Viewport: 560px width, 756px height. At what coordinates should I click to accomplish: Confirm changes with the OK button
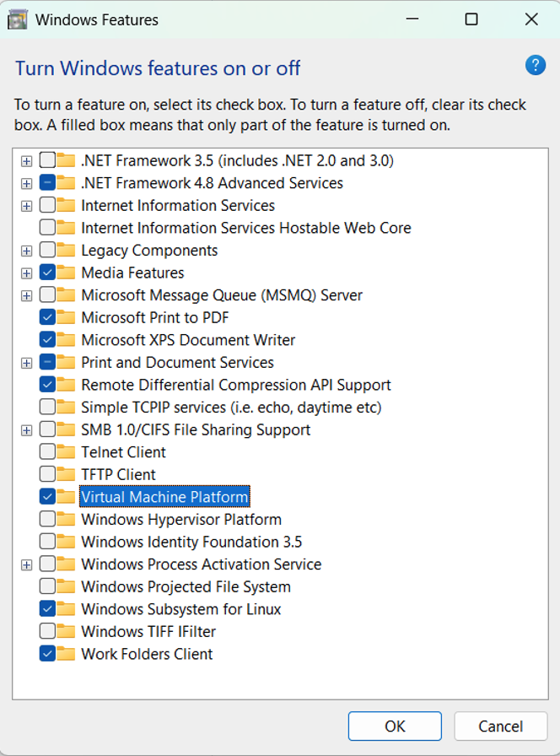395,726
